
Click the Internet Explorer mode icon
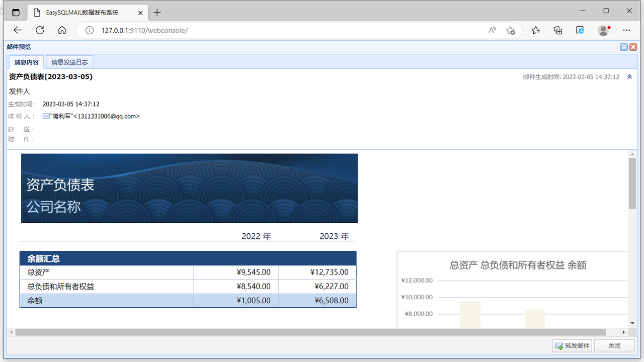tap(580, 30)
